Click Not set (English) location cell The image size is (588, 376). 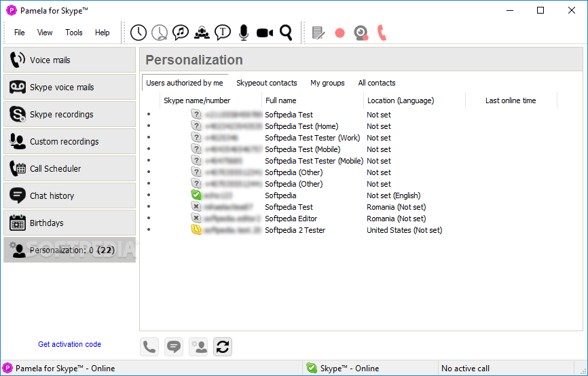pos(393,195)
